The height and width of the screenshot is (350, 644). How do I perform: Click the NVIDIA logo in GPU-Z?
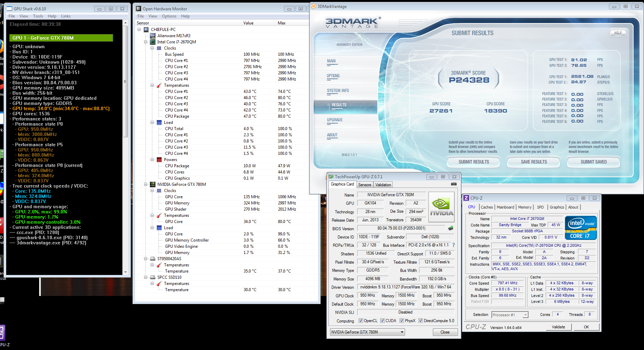[441, 207]
